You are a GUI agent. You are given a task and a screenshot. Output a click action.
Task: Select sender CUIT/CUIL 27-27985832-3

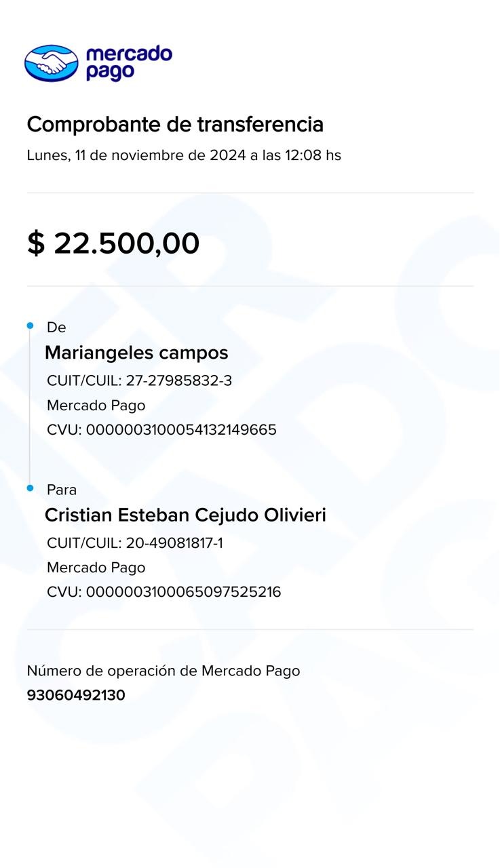coord(139,381)
